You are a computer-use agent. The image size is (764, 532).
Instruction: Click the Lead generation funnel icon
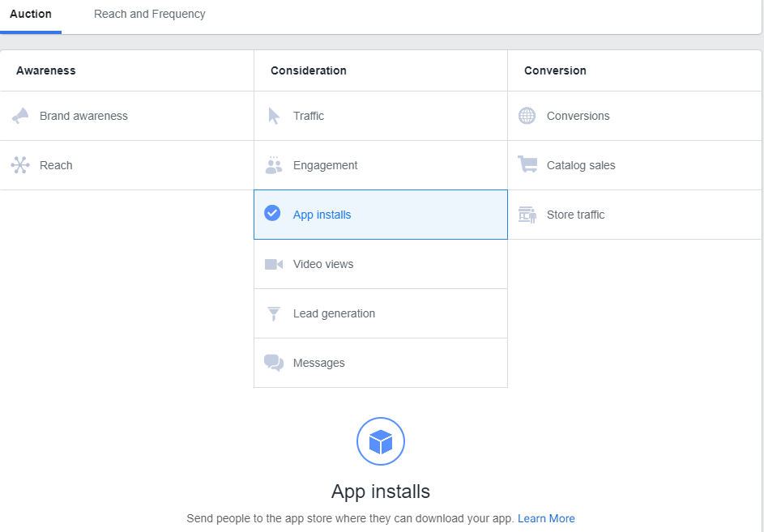(274, 313)
